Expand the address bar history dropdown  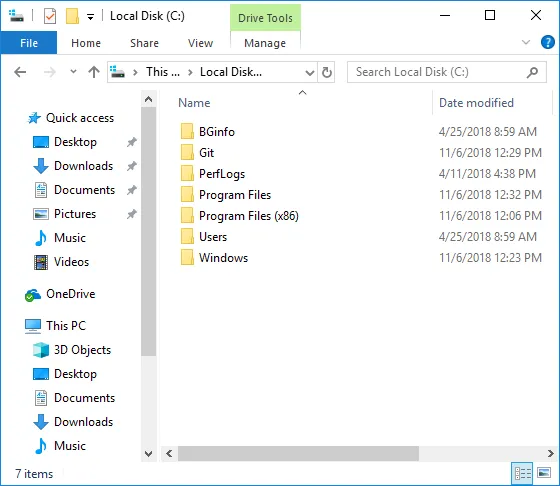coord(310,72)
